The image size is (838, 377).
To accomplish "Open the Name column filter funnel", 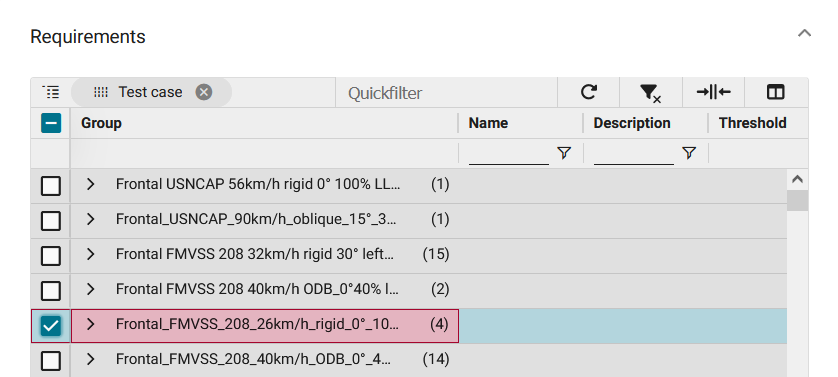I will tap(564, 153).
